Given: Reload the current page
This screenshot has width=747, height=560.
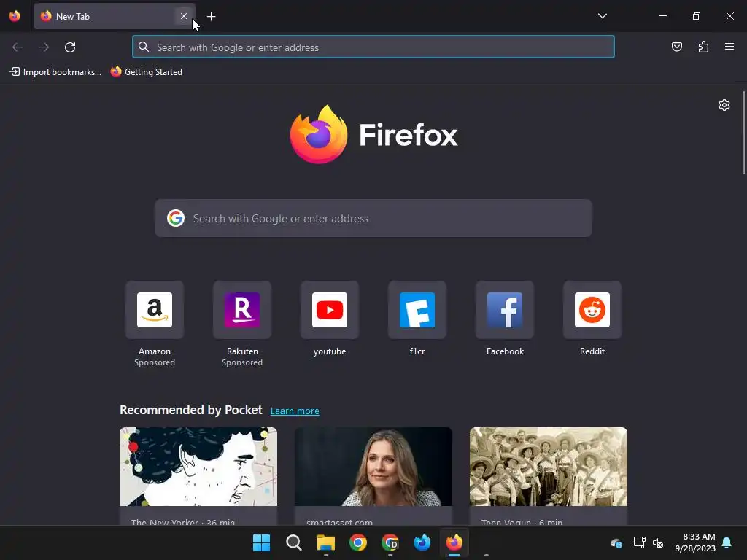Looking at the screenshot, I should pyautogui.click(x=70, y=47).
